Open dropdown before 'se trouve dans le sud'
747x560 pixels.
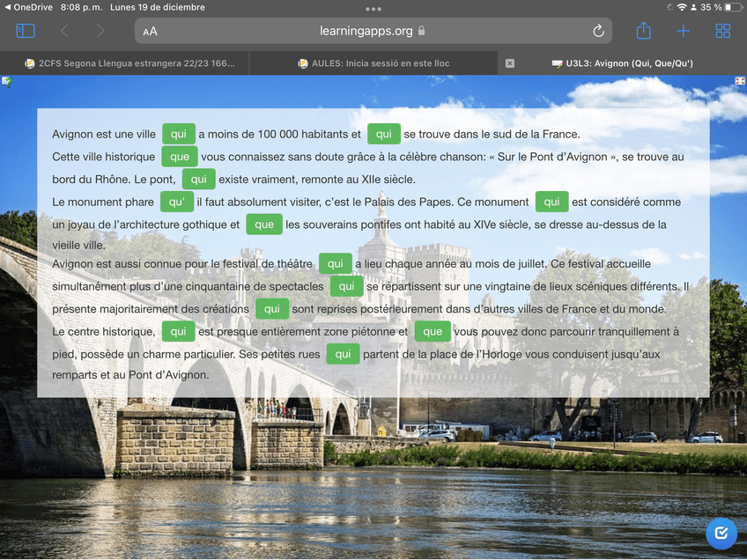(x=383, y=134)
